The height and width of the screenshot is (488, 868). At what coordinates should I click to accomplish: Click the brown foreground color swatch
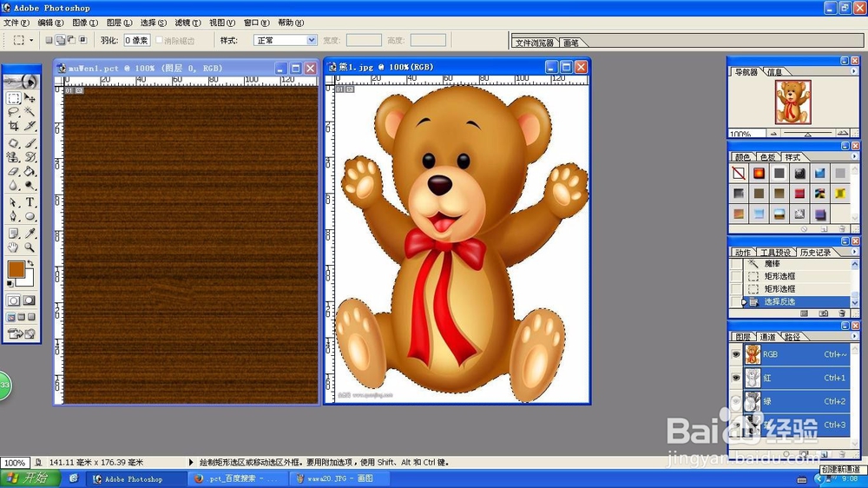(16, 269)
